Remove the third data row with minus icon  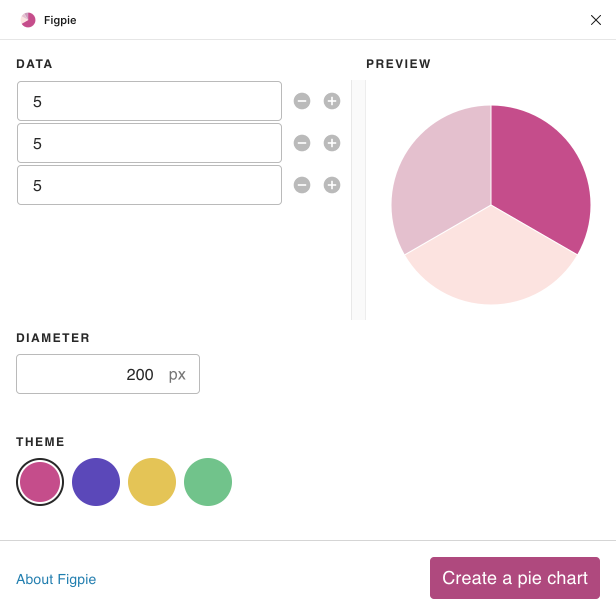pyautogui.click(x=302, y=185)
